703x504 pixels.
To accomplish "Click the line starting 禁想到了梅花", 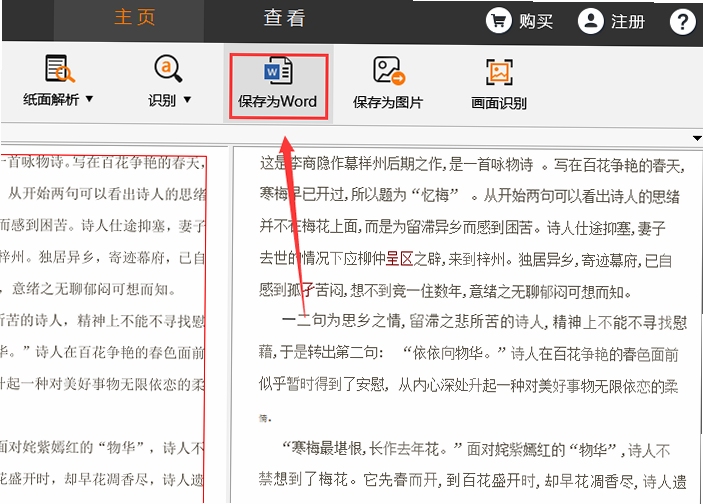I will 473,480.
